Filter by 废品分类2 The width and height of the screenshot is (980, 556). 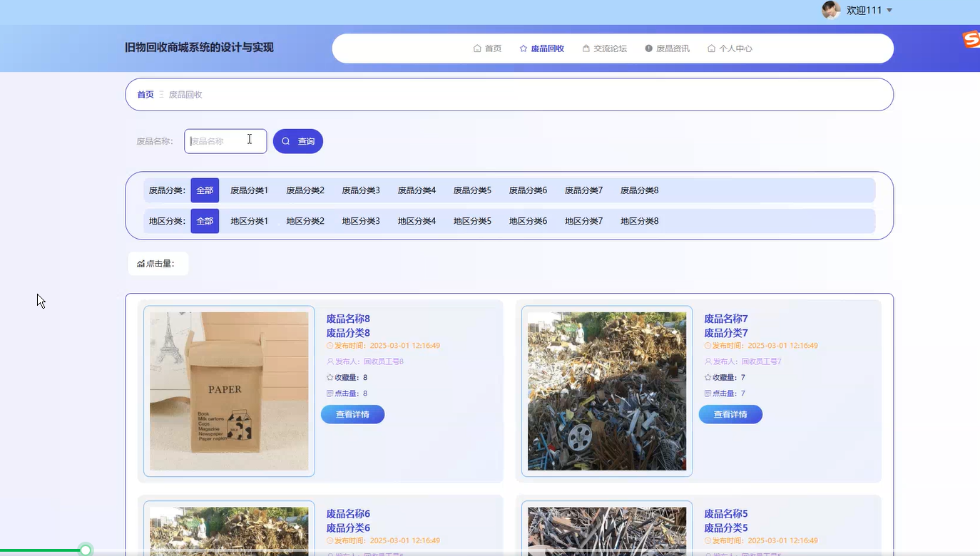[305, 190]
